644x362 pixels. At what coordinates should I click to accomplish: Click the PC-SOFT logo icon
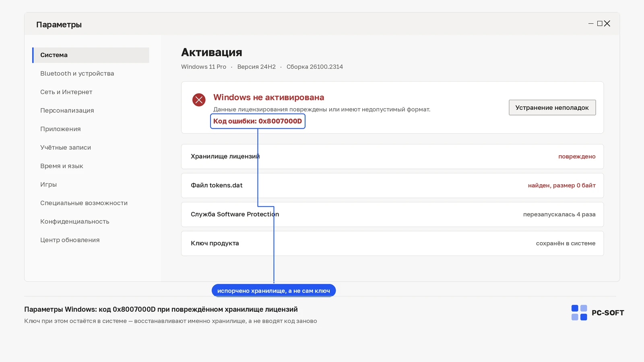click(579, 313)
